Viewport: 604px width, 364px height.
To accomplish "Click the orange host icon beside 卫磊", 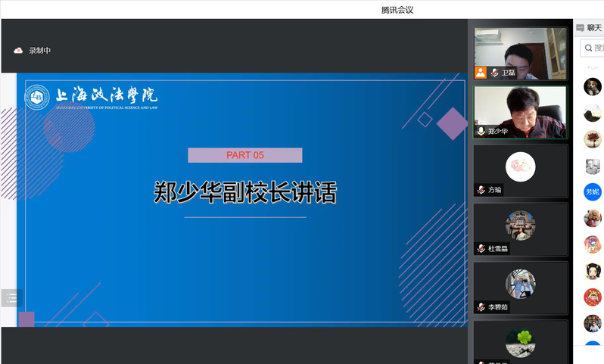I will [x=480, y=73].
